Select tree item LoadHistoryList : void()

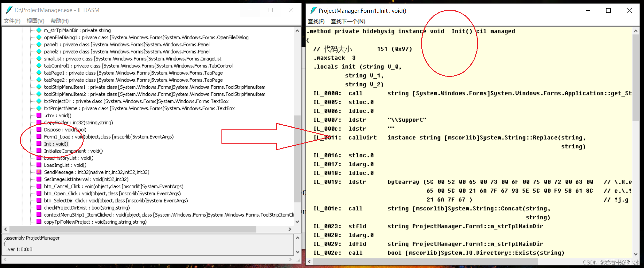pos(69,158)
